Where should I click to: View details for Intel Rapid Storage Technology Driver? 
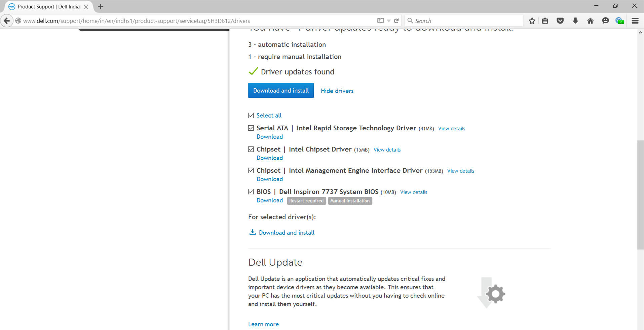coord(452,129)
